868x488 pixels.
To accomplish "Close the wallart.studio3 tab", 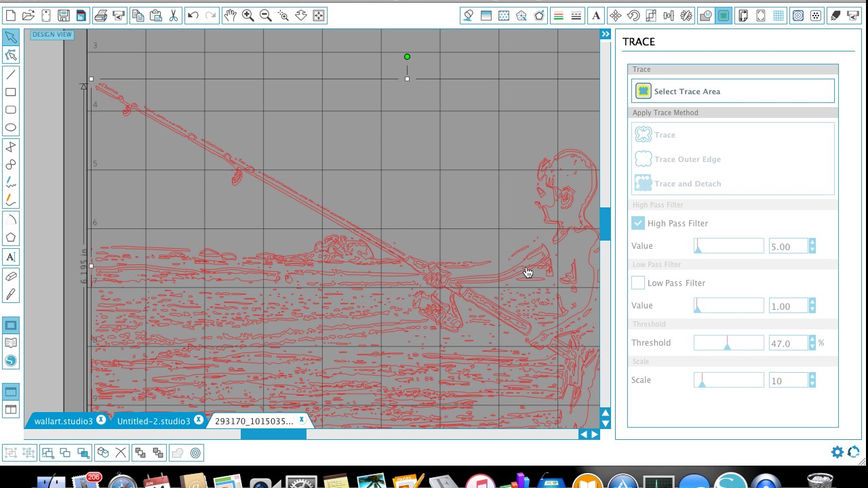I will click(101, 420).
